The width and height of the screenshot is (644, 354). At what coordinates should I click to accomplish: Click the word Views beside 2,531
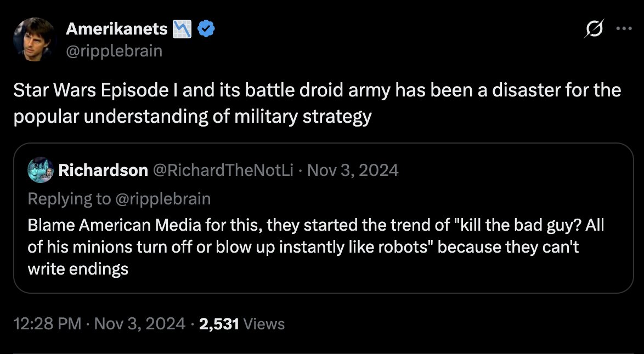coord(264,324)
